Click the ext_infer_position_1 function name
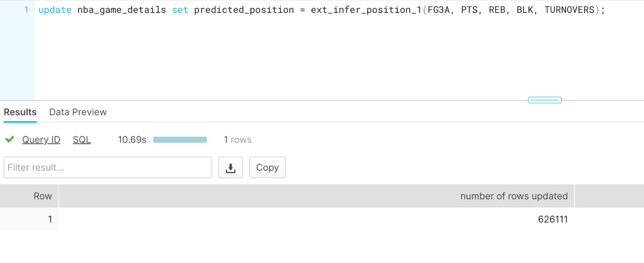This screenshot has height=263, width=644. [366, 10]
